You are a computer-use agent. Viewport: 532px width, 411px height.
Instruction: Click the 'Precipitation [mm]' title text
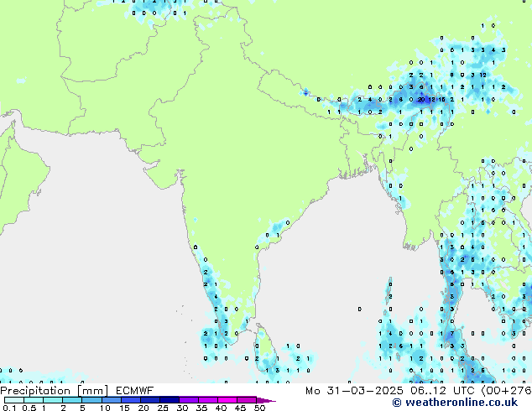pyautogui.click(x=55, y=391)
